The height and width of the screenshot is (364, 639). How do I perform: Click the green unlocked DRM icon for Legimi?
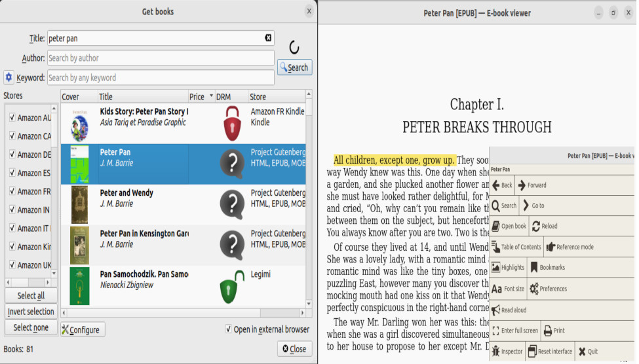[x=231, y=287]
